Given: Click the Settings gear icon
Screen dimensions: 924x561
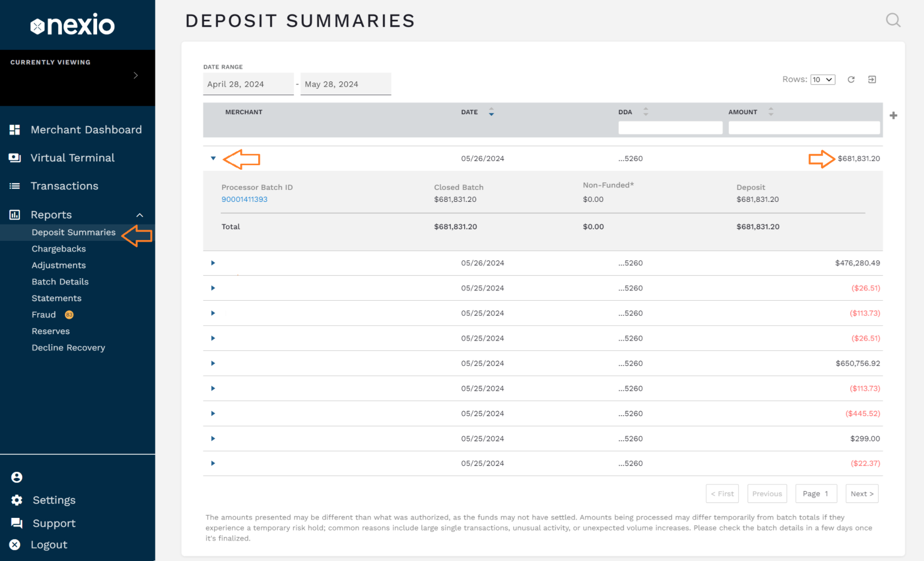Looking at the screenshot, I should [x=17, y=500].
